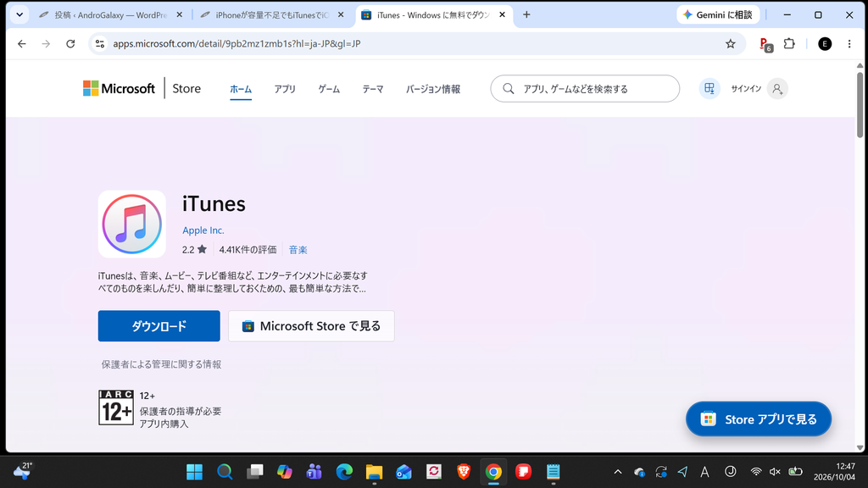Image resolution: width=868 pixels, height=488 pixels.
Task: Switch to the iPhone iTunes article tab
Action: (271, 15)
